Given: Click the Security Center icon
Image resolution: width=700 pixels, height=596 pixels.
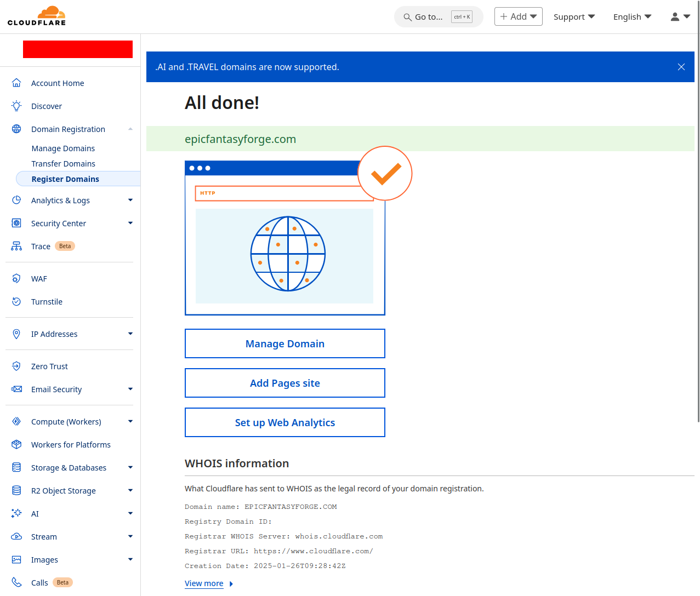Looking at the screenshot, I should tap(16, 223).
